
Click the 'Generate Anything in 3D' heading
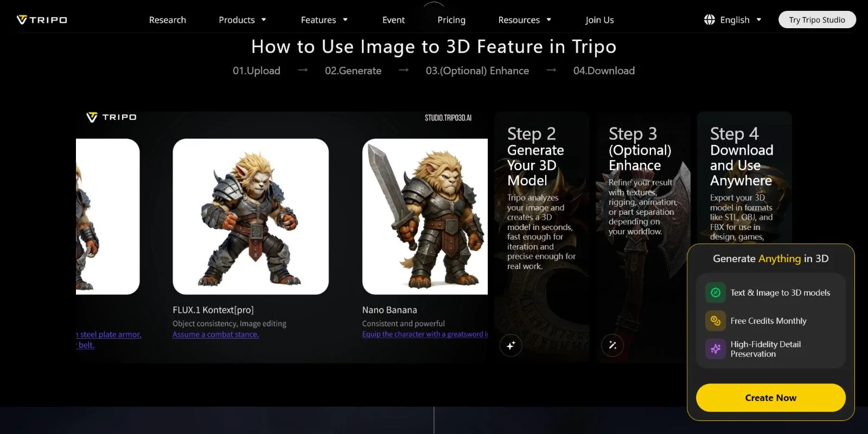770,259
